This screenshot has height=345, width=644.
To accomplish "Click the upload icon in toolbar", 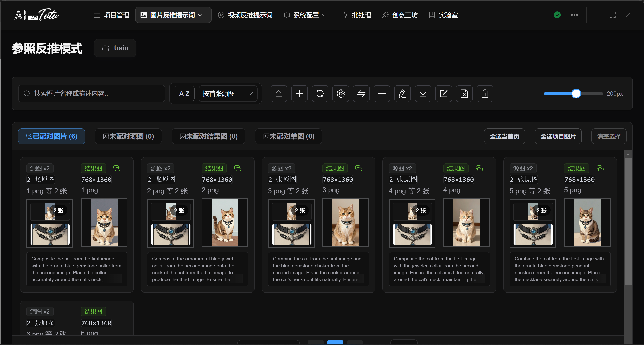I will tap(279, 94).
